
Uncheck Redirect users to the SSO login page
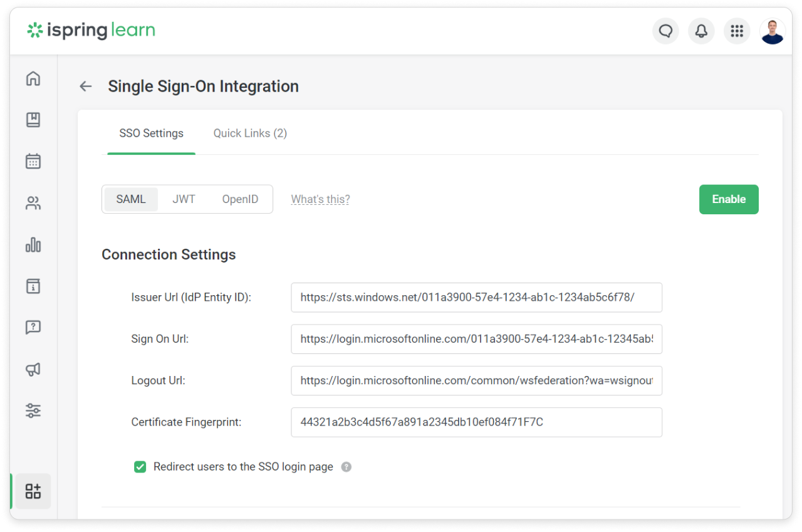140,467
